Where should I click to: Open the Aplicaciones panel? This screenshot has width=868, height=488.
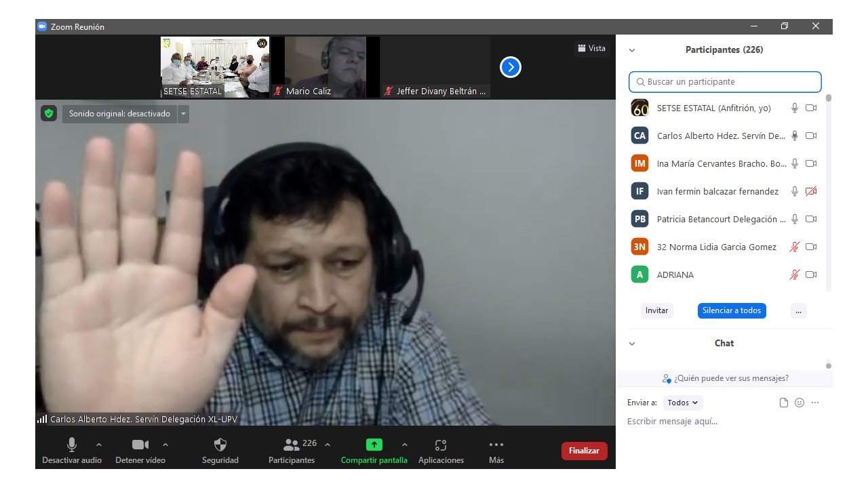click(441, 451)
